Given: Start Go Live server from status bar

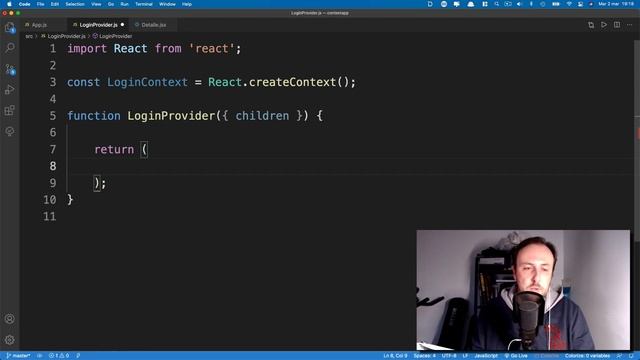Looking at the screenshot, I should click(516, 356).
